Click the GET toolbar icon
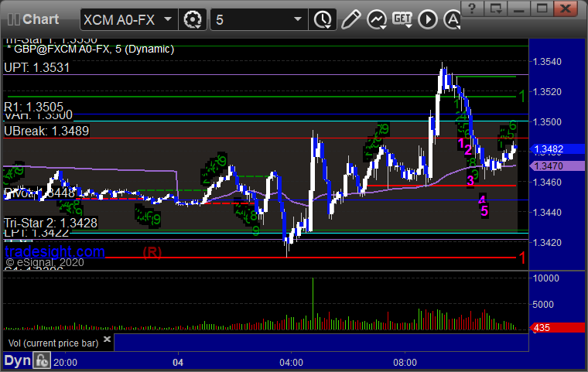 coord(402,19)
